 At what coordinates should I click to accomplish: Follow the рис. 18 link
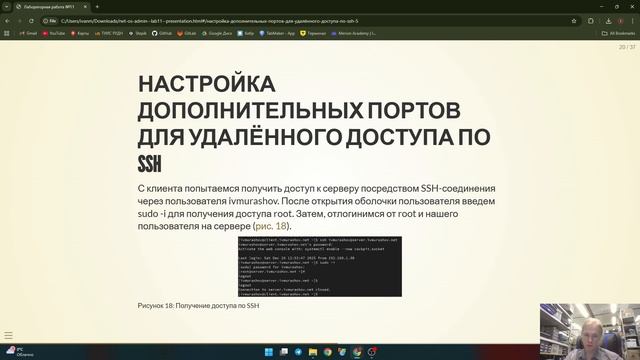(x=271, y=226)
